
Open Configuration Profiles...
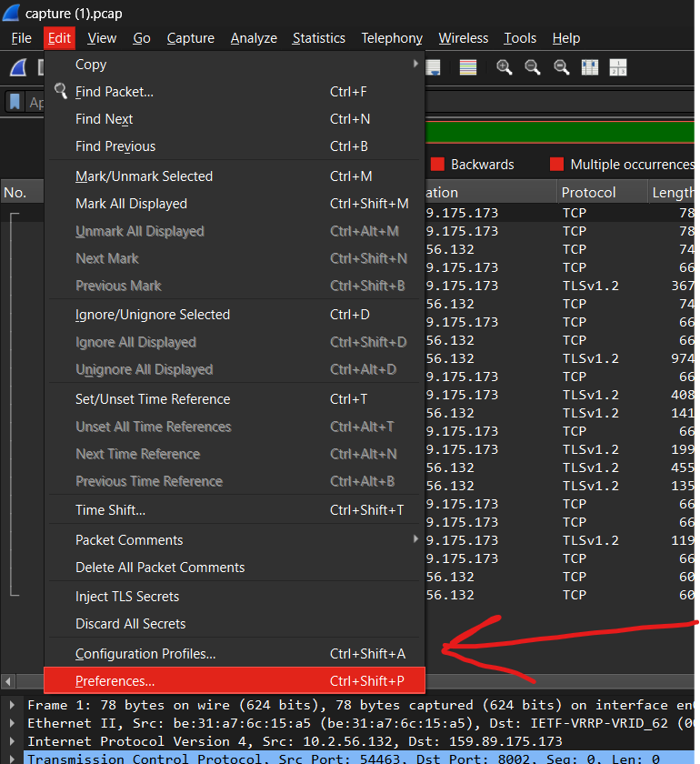(235, 654)
